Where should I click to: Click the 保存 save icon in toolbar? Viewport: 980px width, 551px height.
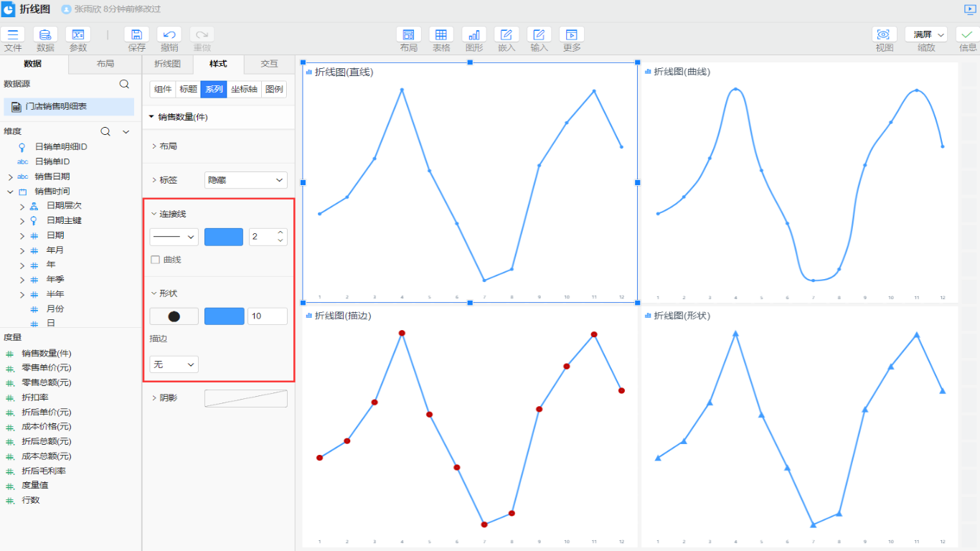[136, 34]
